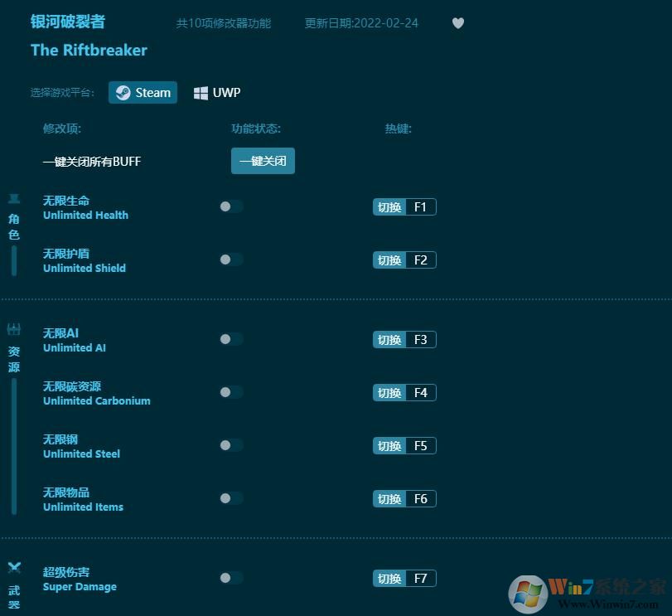Enable the Unlimited Items switch
Screen dimensions: 672x616
pos(231,498)
